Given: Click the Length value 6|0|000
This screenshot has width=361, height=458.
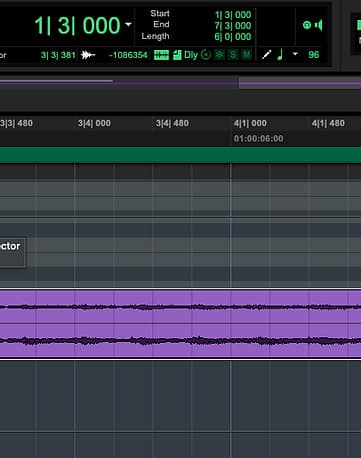Looking at the screenshot, I should 233,37.
